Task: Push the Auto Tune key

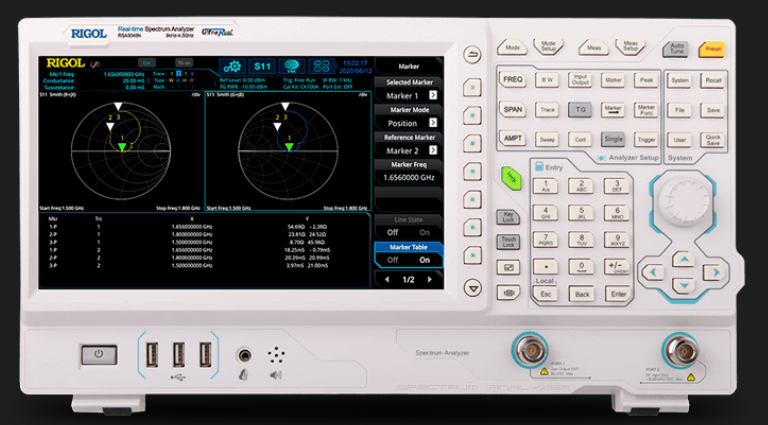Action: pyautogui.click(x=676, y=49)
